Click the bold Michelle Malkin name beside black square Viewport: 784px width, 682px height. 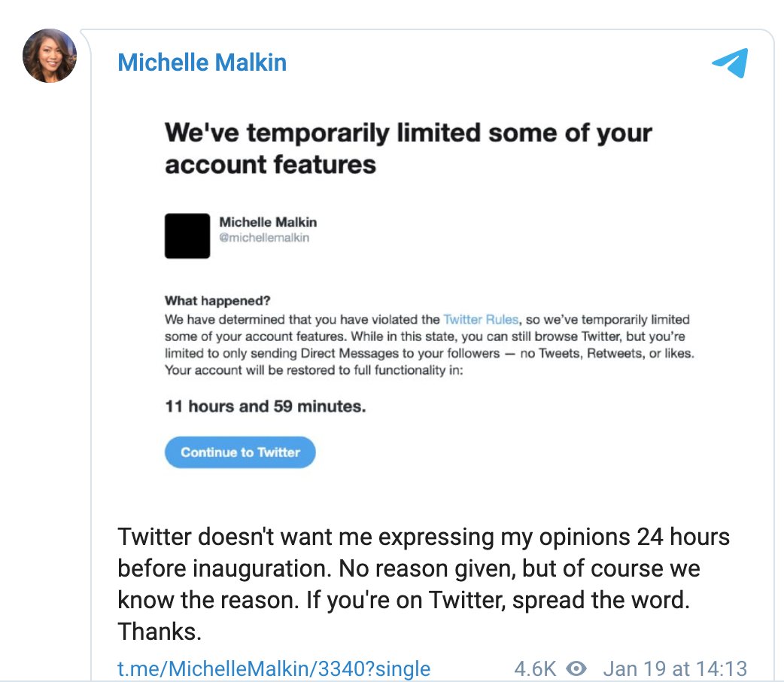(x=268, y=222)
